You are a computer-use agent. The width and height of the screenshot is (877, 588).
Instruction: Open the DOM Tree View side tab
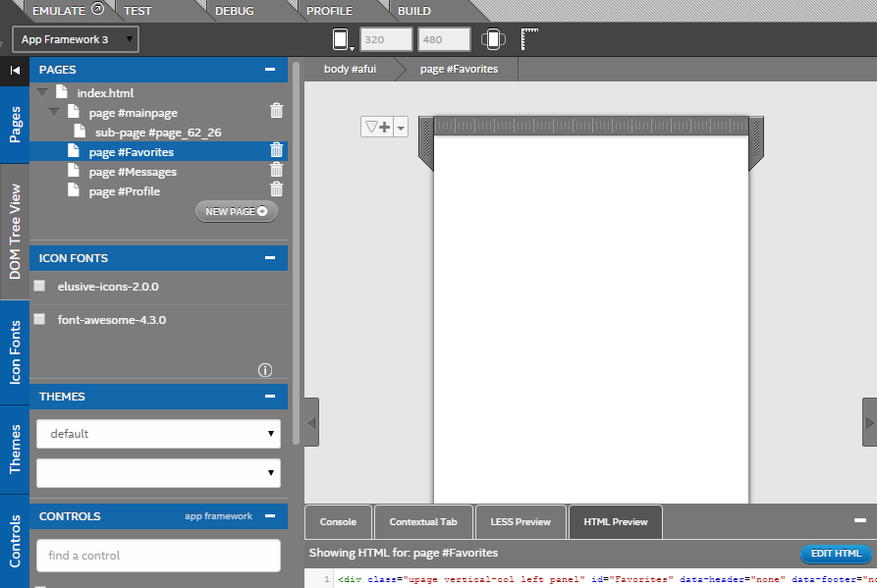(x=15, y=232)
